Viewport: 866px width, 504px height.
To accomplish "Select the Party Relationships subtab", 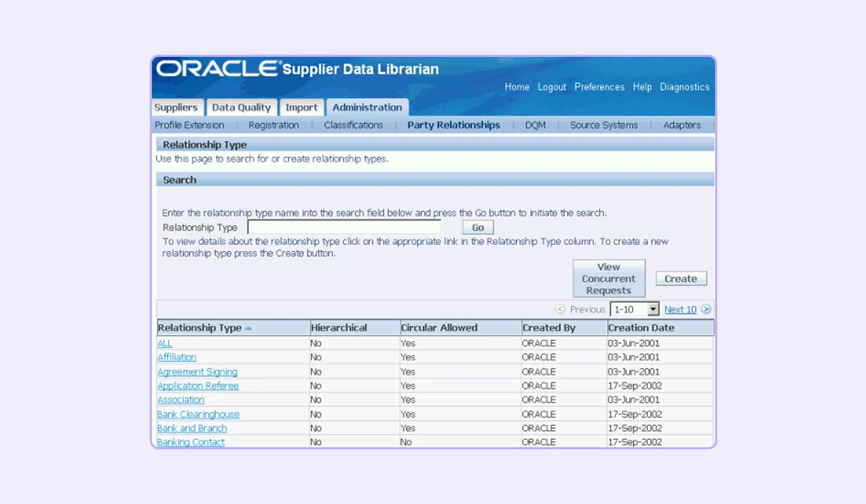I will tap(453, 125).
